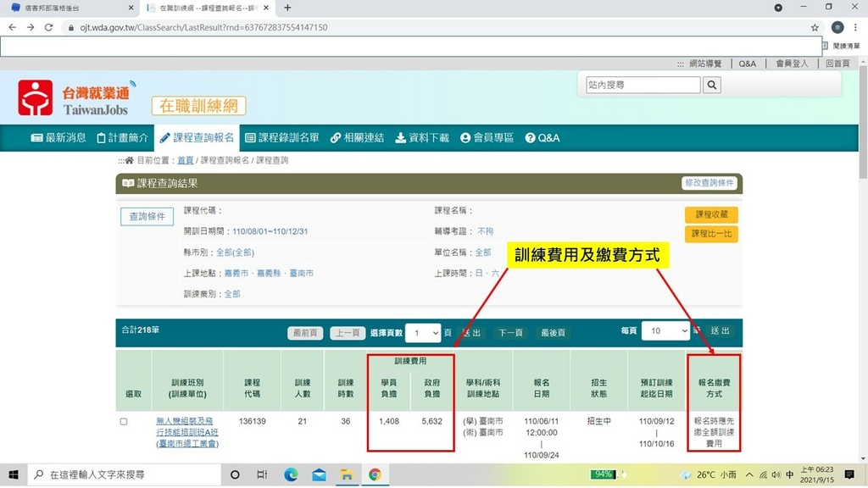
Task: Click the network icon in system tray
Action: [764, 474]
